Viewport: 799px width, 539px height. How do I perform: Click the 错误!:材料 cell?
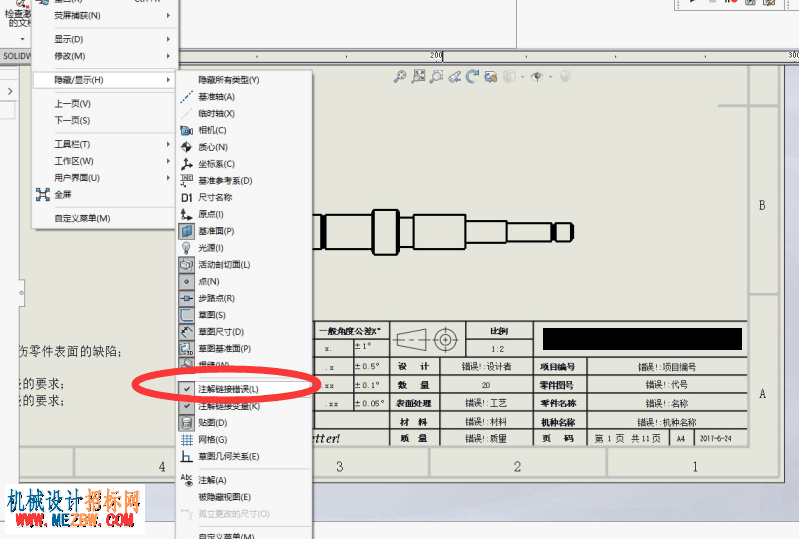[x=487, y=422]
